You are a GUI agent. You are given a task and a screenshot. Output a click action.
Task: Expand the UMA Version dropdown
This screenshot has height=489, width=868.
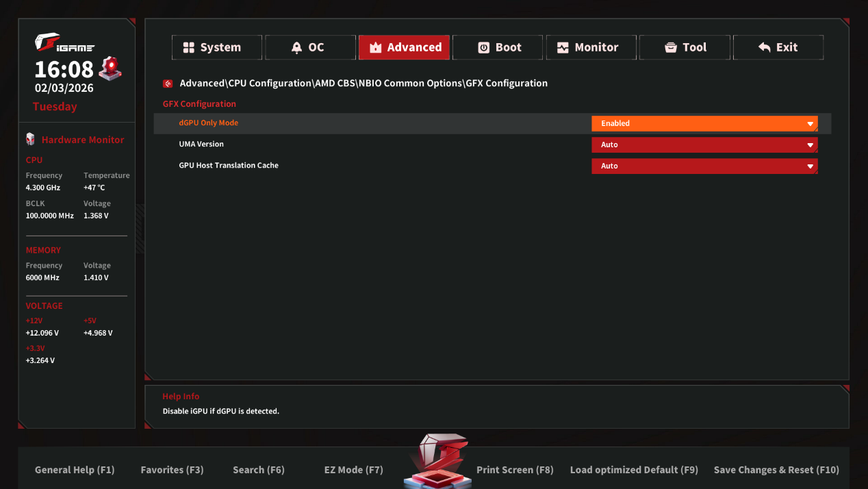click(704, 145)
